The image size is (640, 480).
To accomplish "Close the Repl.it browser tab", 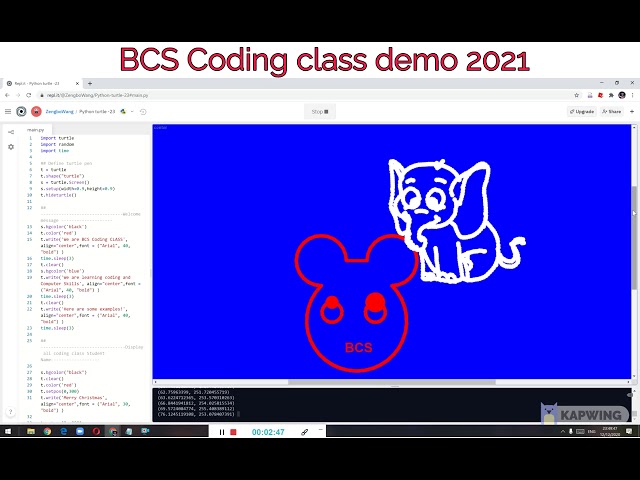I will pyautogui.click(x=77, y=83).
